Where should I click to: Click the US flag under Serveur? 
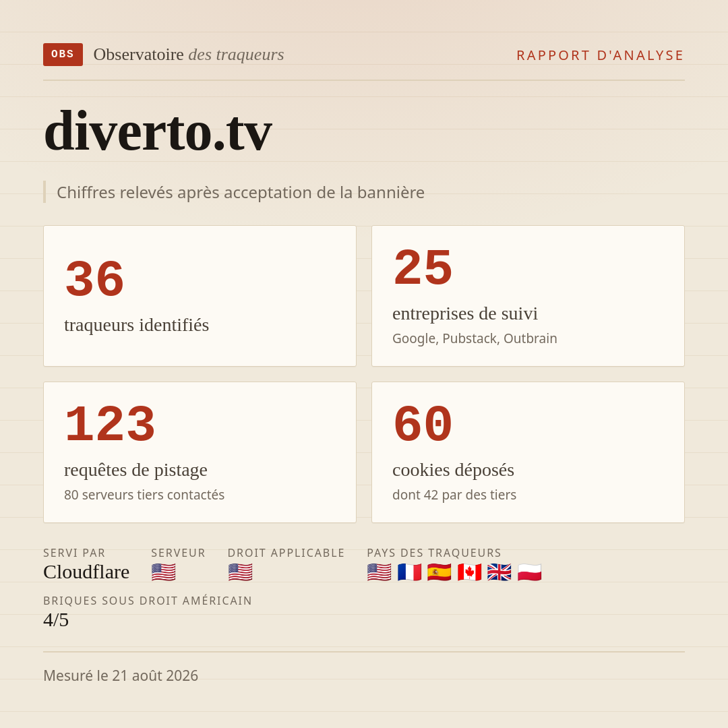tap(163, 572)
